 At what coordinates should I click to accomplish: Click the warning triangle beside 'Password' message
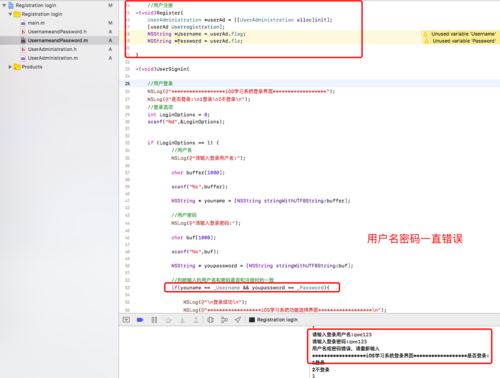click(x=426, y=41)
